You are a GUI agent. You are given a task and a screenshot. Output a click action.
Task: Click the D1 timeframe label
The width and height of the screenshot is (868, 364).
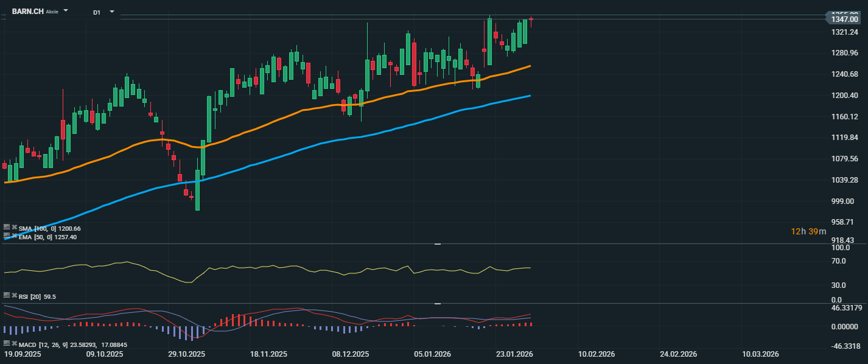tap(97, 12)
